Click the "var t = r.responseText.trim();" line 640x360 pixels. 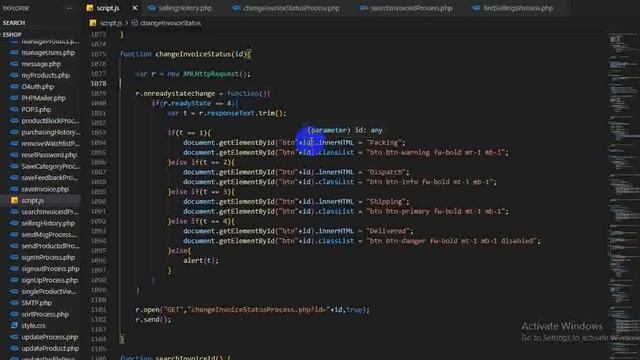227,113
